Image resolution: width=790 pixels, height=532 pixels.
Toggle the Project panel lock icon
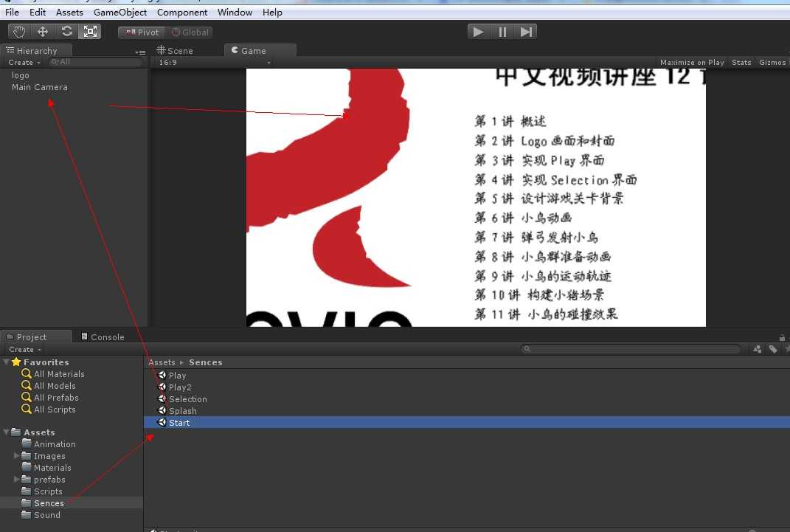pos(782,337)
